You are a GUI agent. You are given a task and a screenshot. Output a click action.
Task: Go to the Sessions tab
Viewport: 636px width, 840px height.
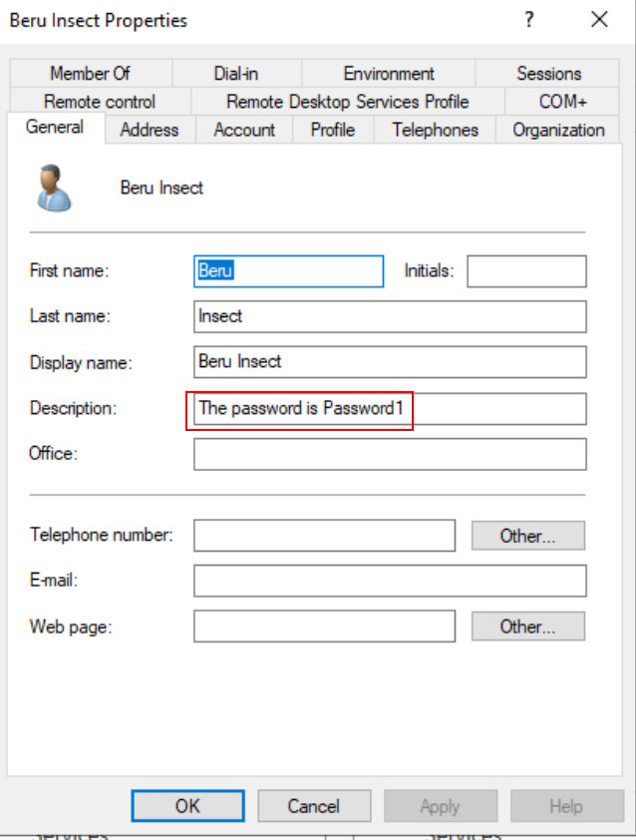548,74
